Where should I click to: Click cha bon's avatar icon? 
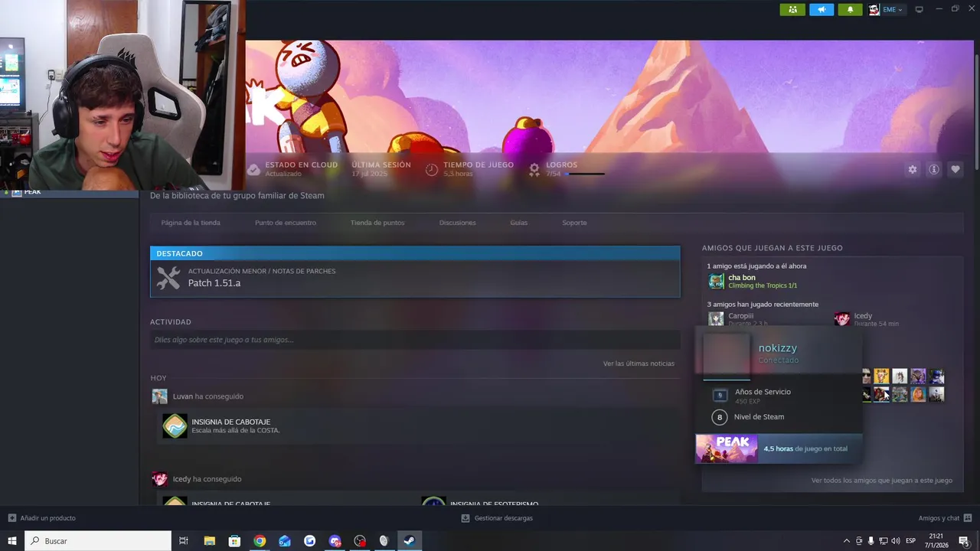coord(716,281)
